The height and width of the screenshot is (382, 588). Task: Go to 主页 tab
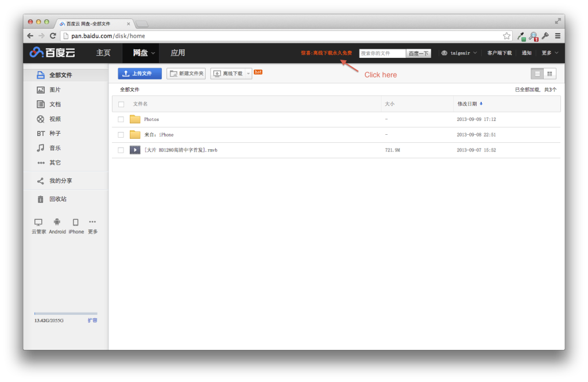(x=103, y=53)
